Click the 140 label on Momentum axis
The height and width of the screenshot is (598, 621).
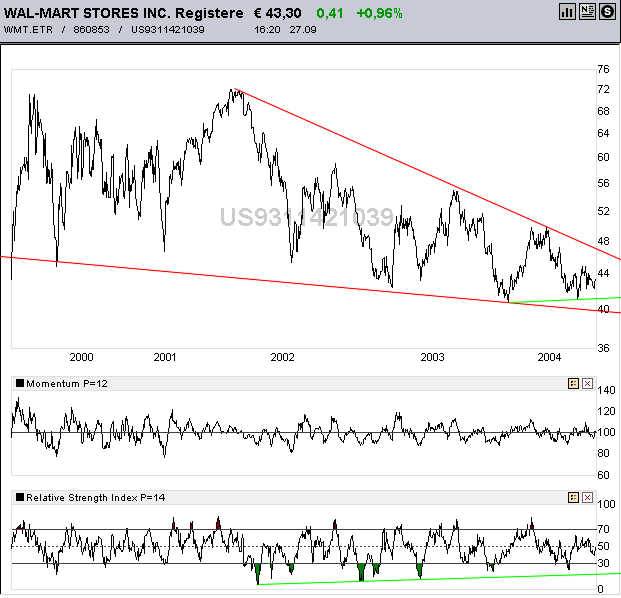[x=606, y=390]
